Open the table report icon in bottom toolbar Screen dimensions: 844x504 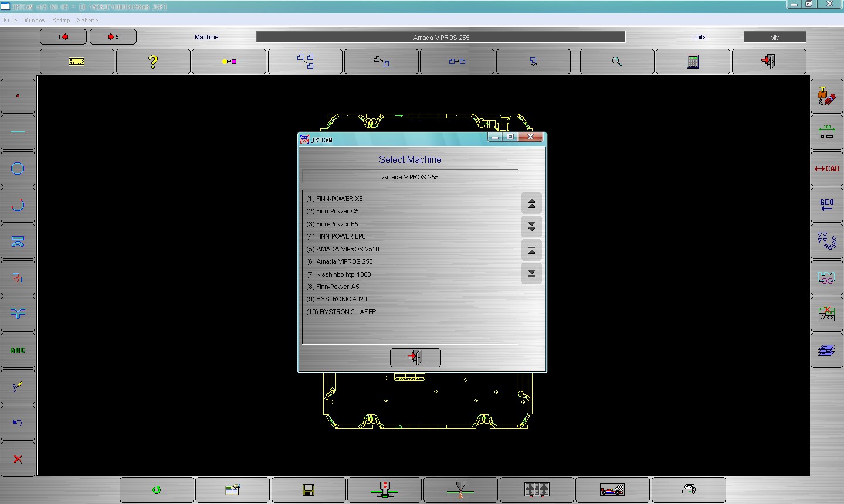(x=232, y=490)
